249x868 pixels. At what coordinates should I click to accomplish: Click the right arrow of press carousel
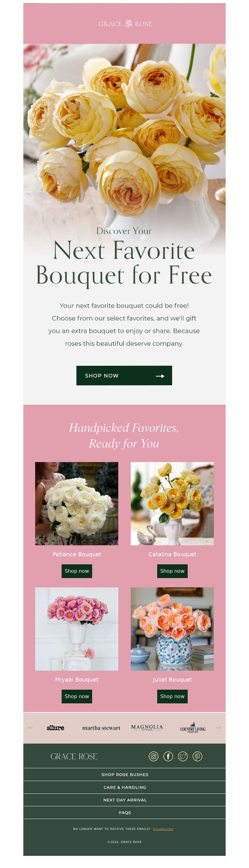coord(218,728)
